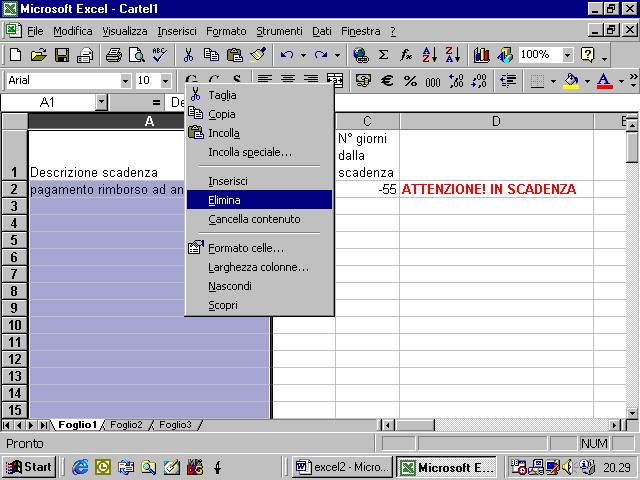Sort descending with the Z-A icon

coord(453,55)
